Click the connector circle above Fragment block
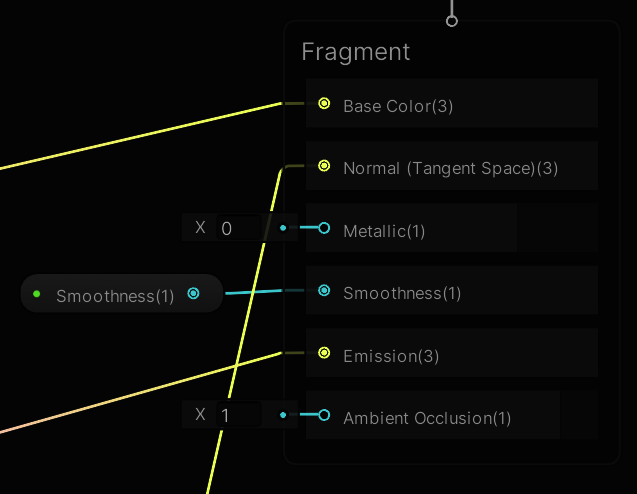The width and height of the screenshot is (637, 494). pos(452,20)
